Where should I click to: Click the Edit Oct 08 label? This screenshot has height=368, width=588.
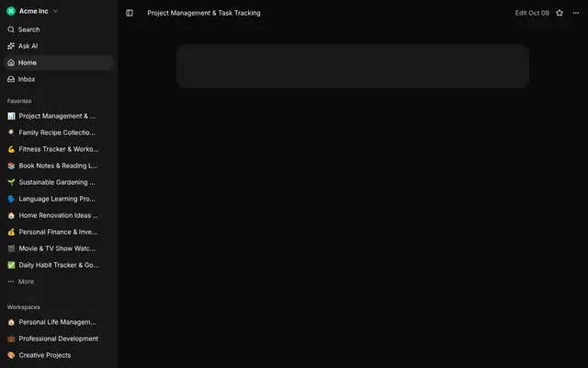(x=532, y=13)
